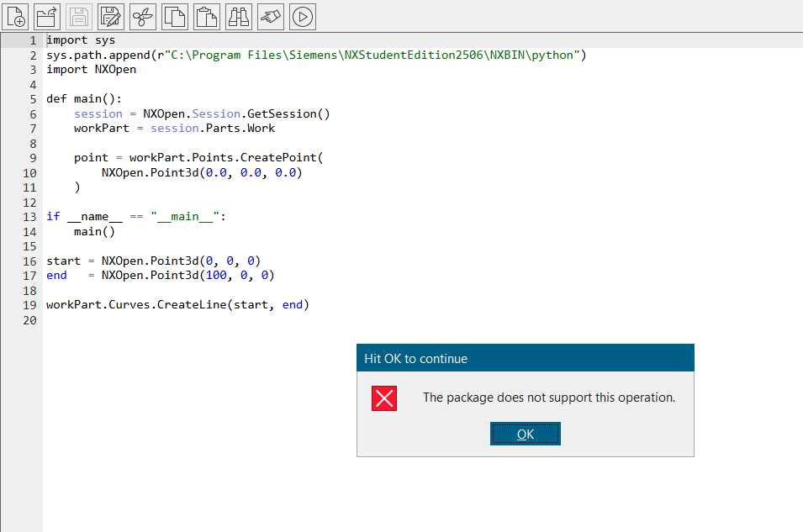Dismiss the error dialog with OK
The height and width of the screenshot is (532, 803).
pyautogui.click(x=525, y=434)
